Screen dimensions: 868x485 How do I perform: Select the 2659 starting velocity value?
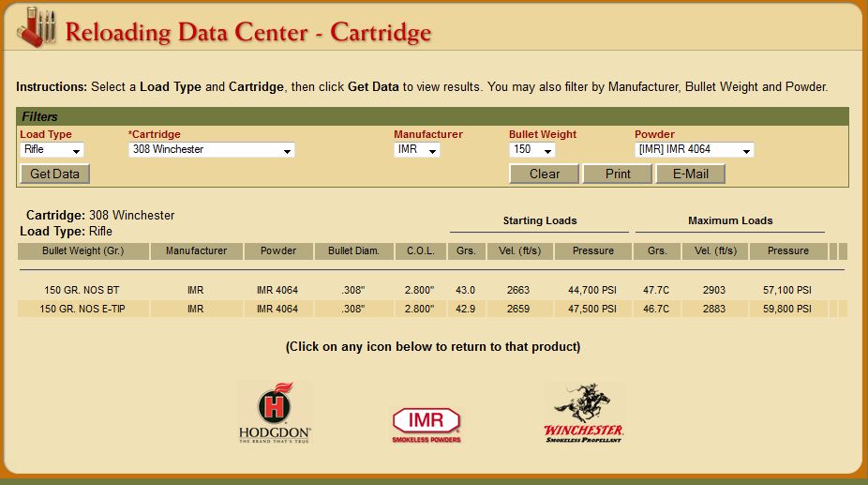[x=518, y=309]
